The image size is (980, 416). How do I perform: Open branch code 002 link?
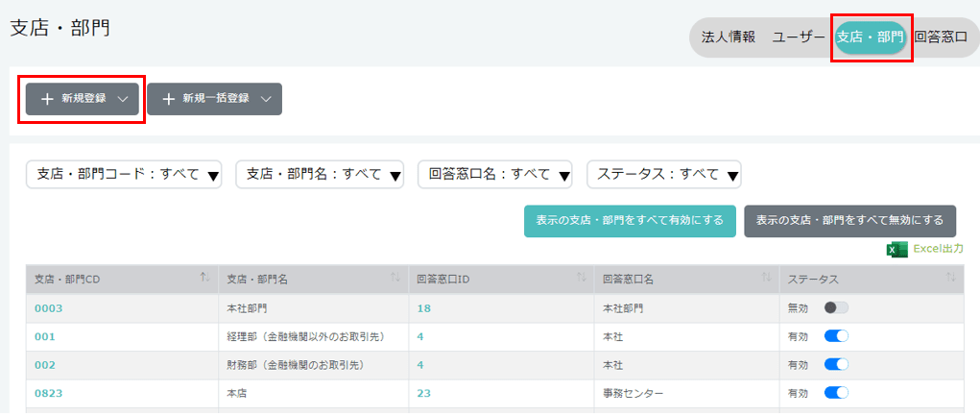(x=44, y=365)
